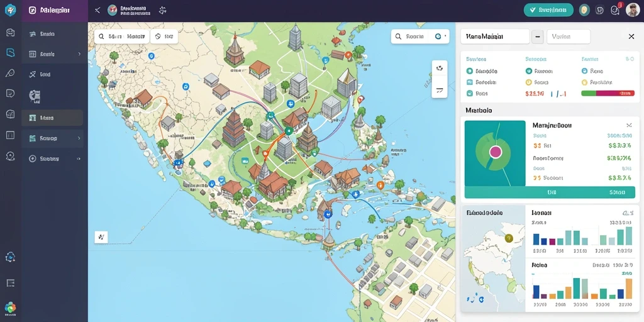The width and height of the screenshot is (644, 322).
Task: Select the first item in the sidebar menu
Action: [x=54, y=34]
